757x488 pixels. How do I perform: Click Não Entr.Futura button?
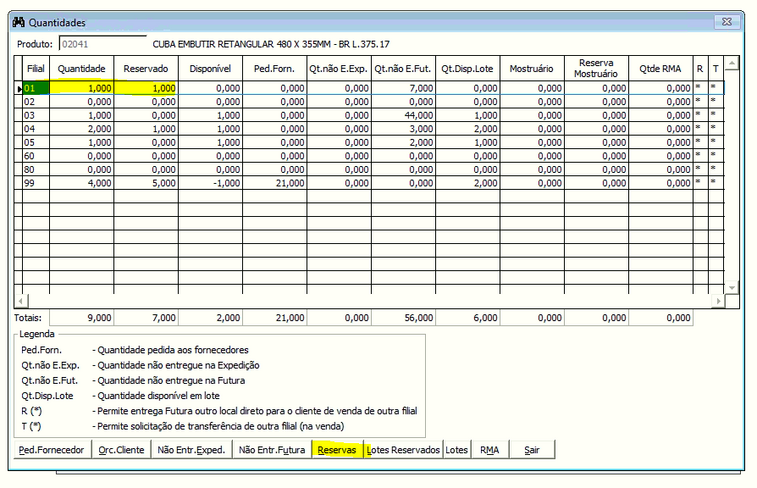(x=272, y=450)
